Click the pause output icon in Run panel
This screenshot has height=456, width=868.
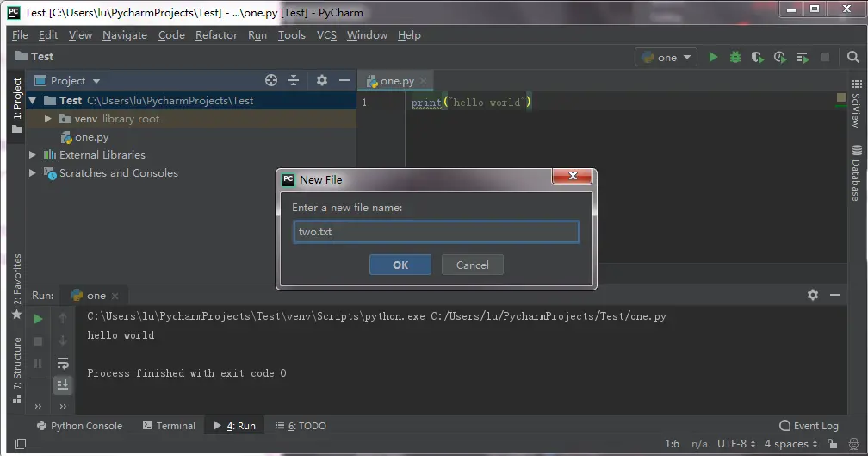coord(38,364)
